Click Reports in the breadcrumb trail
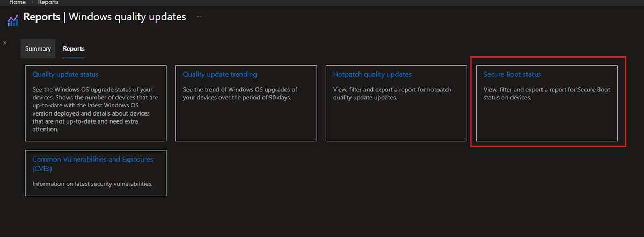Image resolution: width=644 pixels, height=237 pixels. (x=48, y=3)
